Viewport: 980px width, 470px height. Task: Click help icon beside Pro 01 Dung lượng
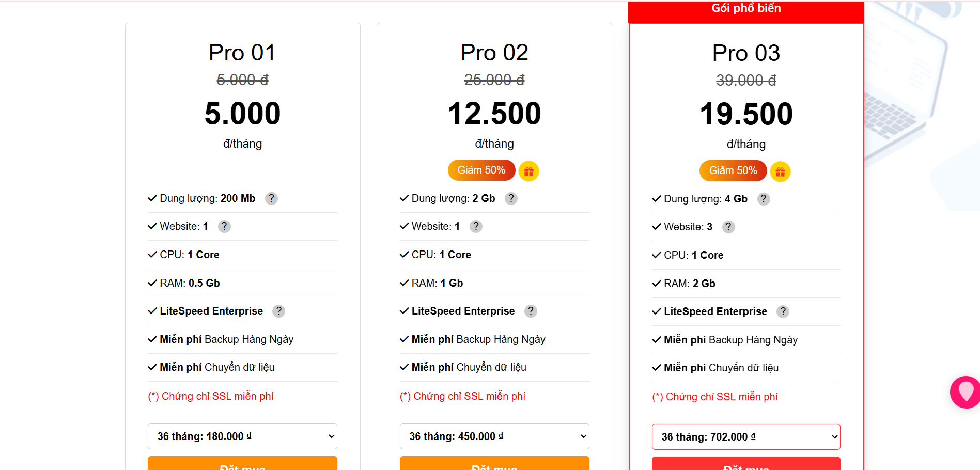[271, 198]
